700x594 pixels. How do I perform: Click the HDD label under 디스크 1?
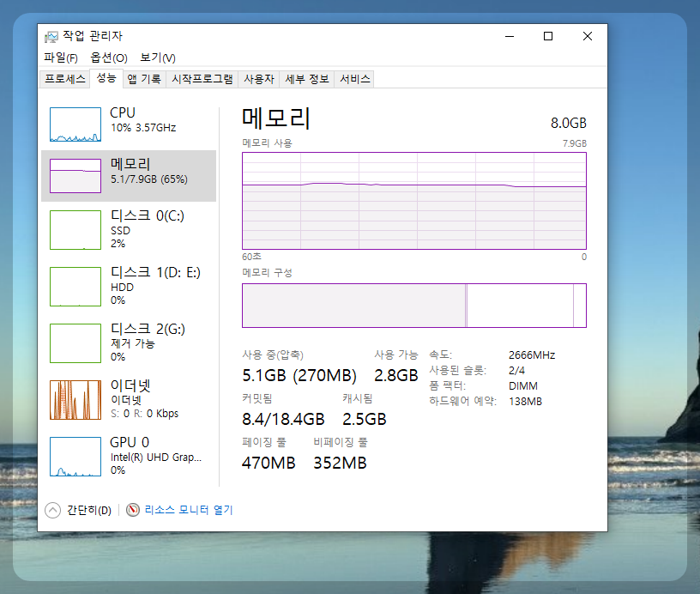[x=122, y=288]
